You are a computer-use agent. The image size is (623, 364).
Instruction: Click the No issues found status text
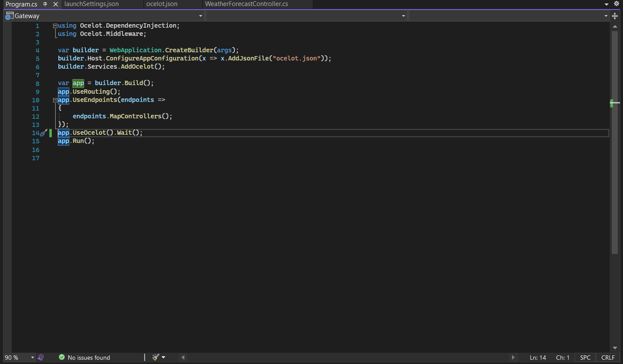(89, 357)
